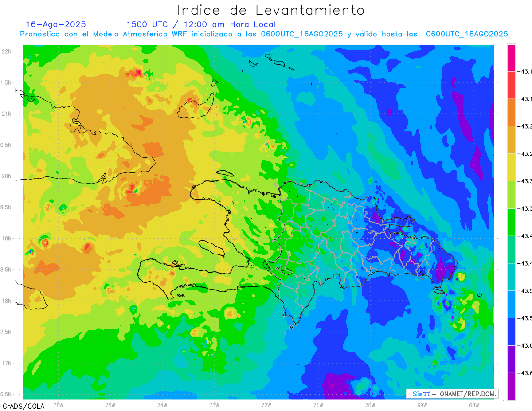The height and width of the screenshot is (411, 532).
Task: Click the "7.5N" latitude label
Action: click(6, 332)
